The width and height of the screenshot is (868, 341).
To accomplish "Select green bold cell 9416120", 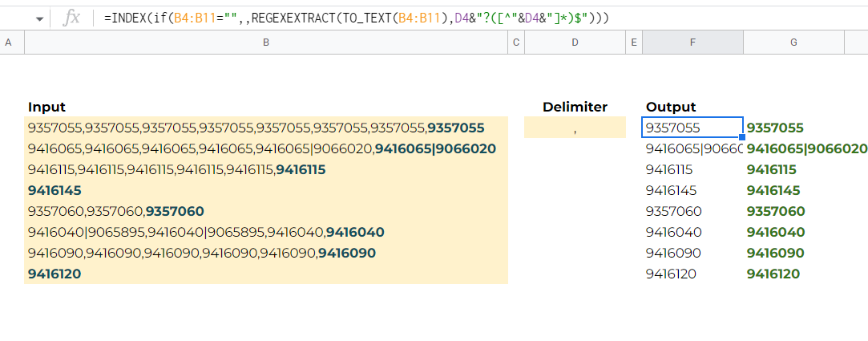I will coord(793,274).
